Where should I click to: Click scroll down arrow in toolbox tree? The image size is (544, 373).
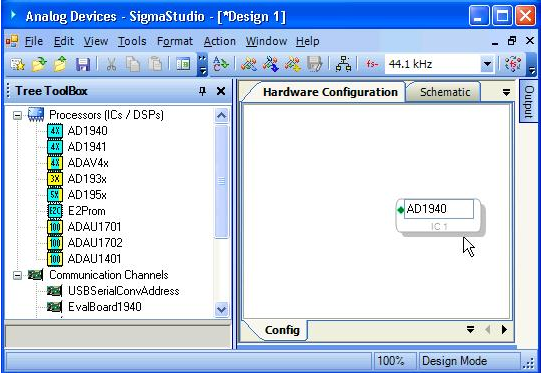click(221, 309)
